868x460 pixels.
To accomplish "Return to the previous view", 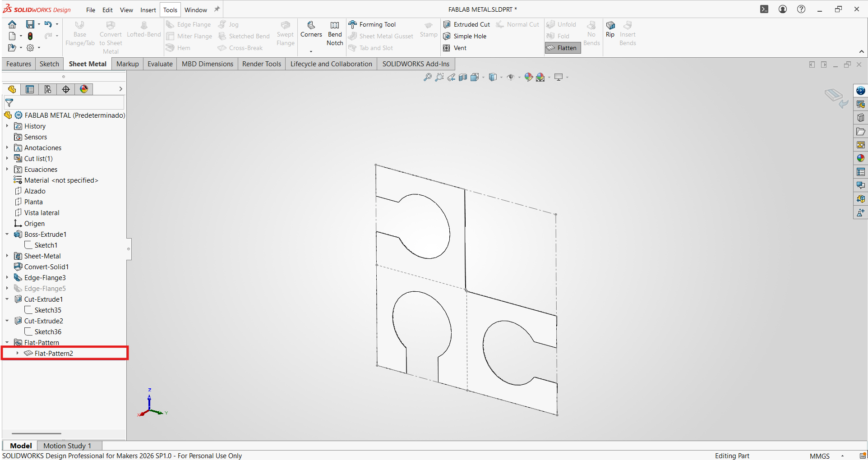I will click(451, 77).
